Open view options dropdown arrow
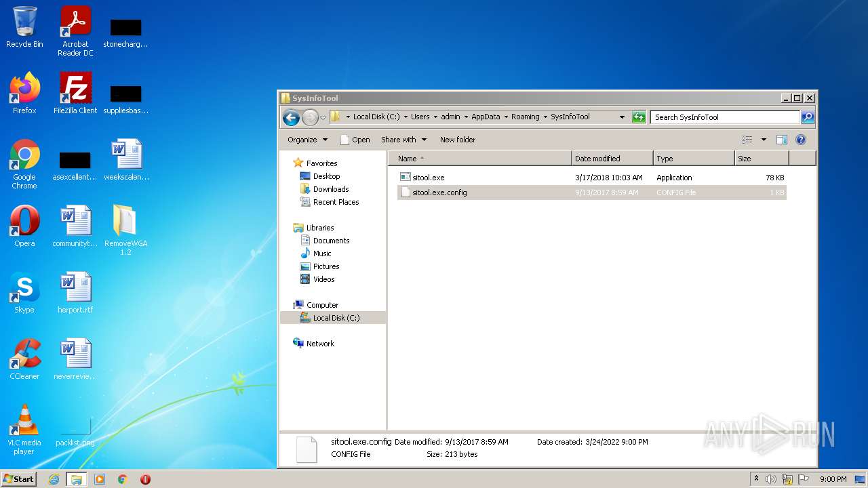Image resolution: width=868 pixels, height=488 pixels. (x=764, y=140)
